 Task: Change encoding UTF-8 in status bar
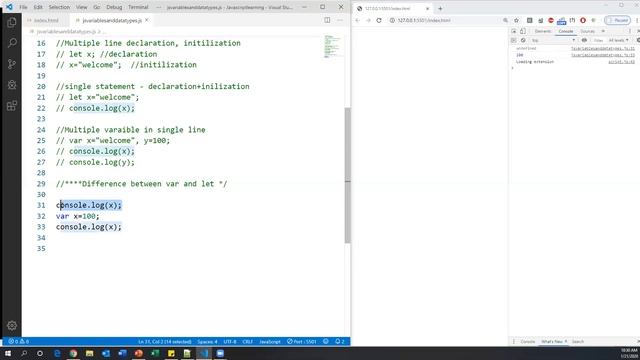coord(230,341)
